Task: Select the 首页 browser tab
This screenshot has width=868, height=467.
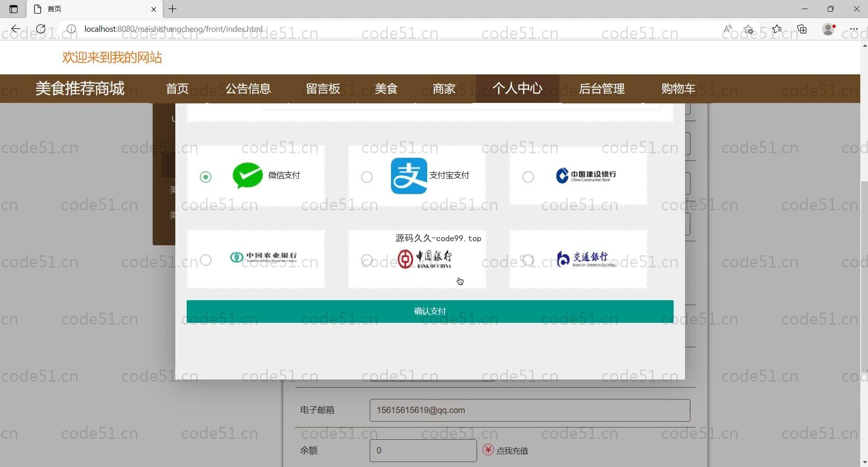Action: coord(95,9)
